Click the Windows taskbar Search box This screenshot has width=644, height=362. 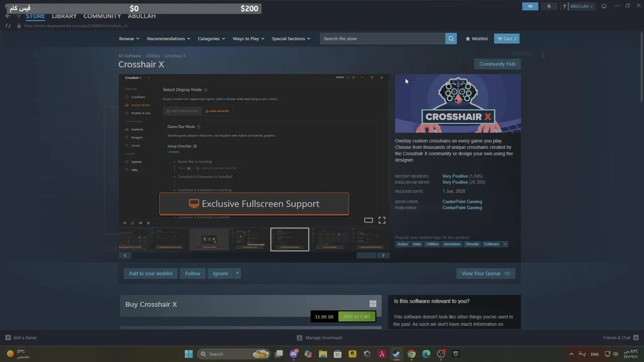[x=234, y=354]
